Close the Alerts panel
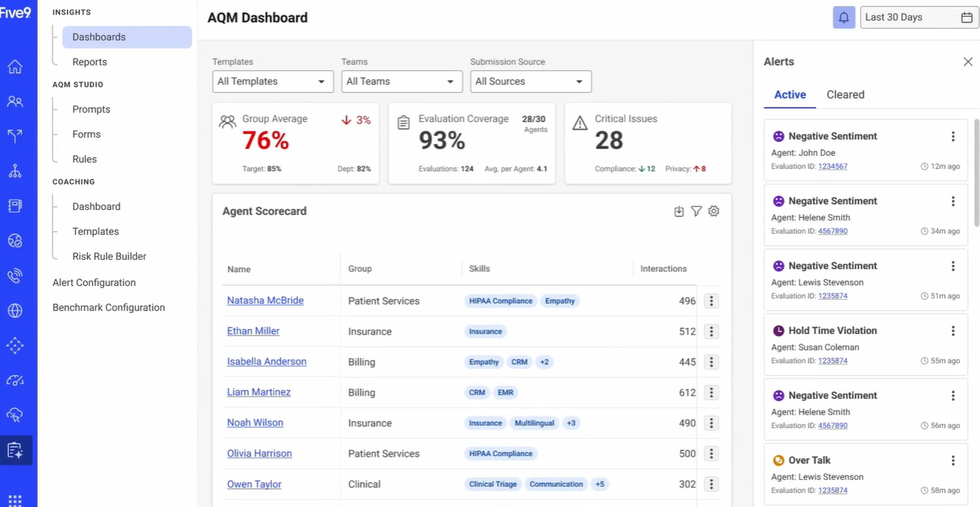The width and height of the screenshot is (980, 507). [x=968, y=62]
